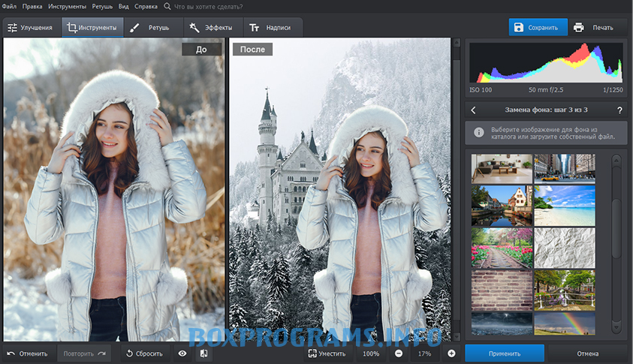Open help via the question mark icon

(619, 110)
